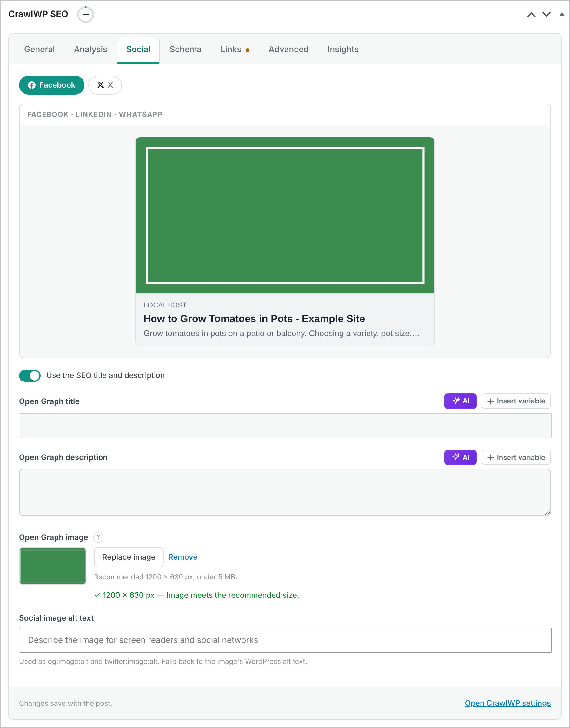Image resolution: width=570 pixels, height=728 pixels.
Task: Click FACEBOOK · LINKEDIN · WHATSAPP header
Action: (95, 115)
